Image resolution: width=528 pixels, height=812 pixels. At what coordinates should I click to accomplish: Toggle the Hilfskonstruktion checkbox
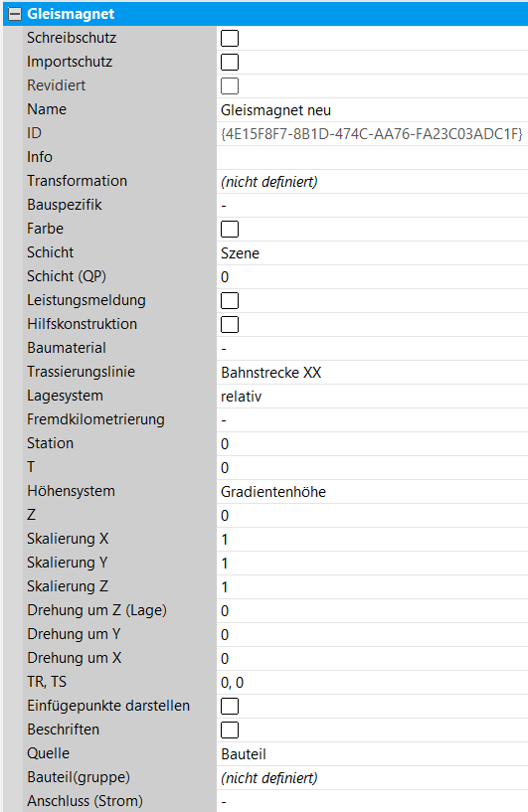click(x=230, y=324)
